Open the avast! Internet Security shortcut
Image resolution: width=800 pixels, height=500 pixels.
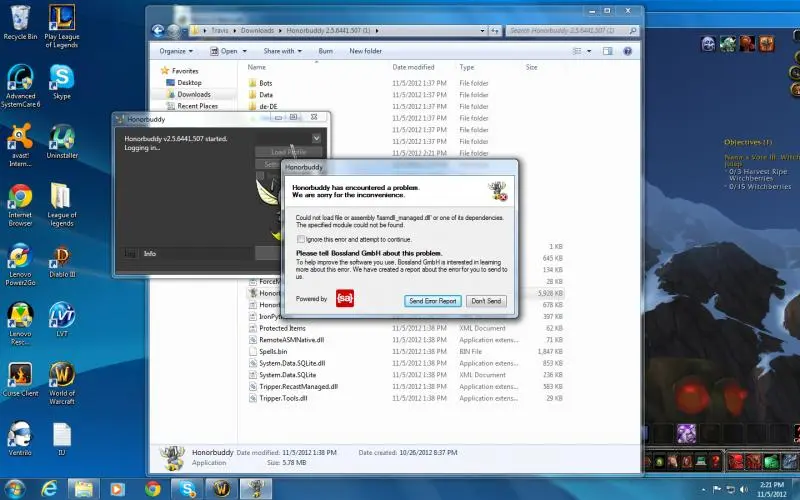point(20,145)
